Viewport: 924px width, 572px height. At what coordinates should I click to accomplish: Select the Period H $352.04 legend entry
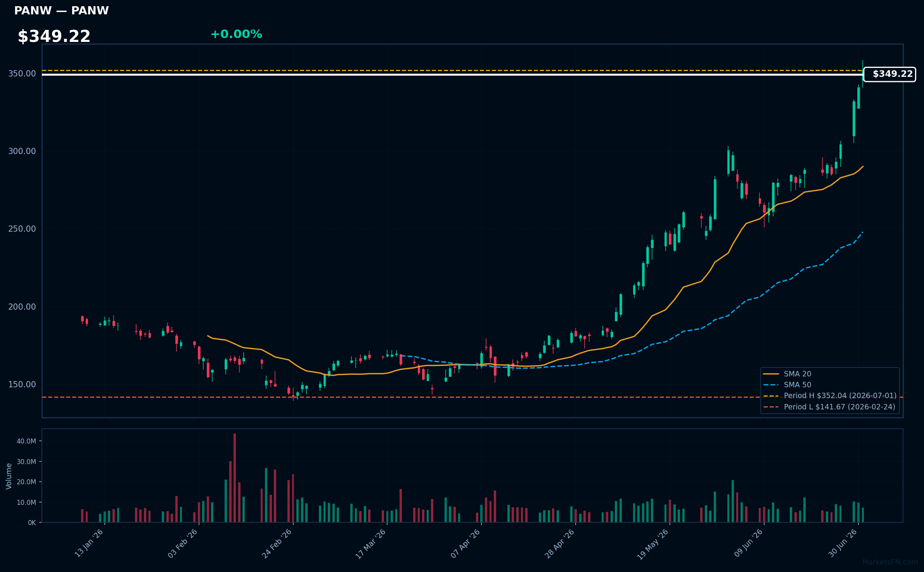830,395
